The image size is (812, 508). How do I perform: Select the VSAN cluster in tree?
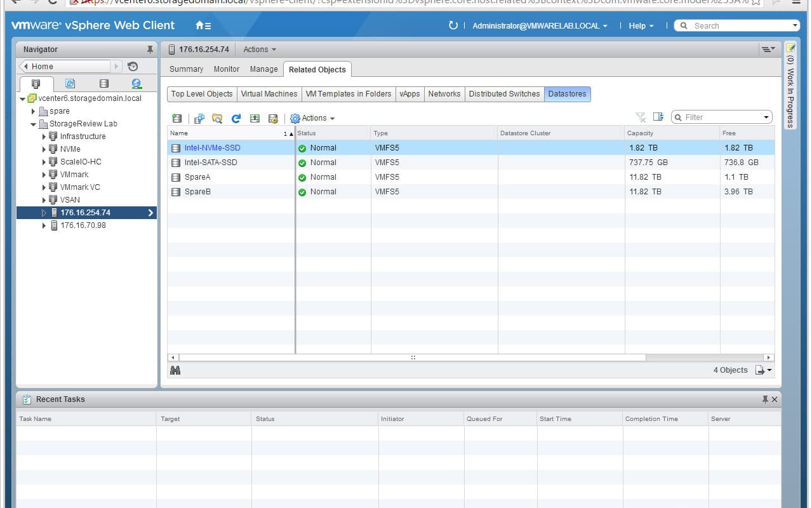(70, 200)
